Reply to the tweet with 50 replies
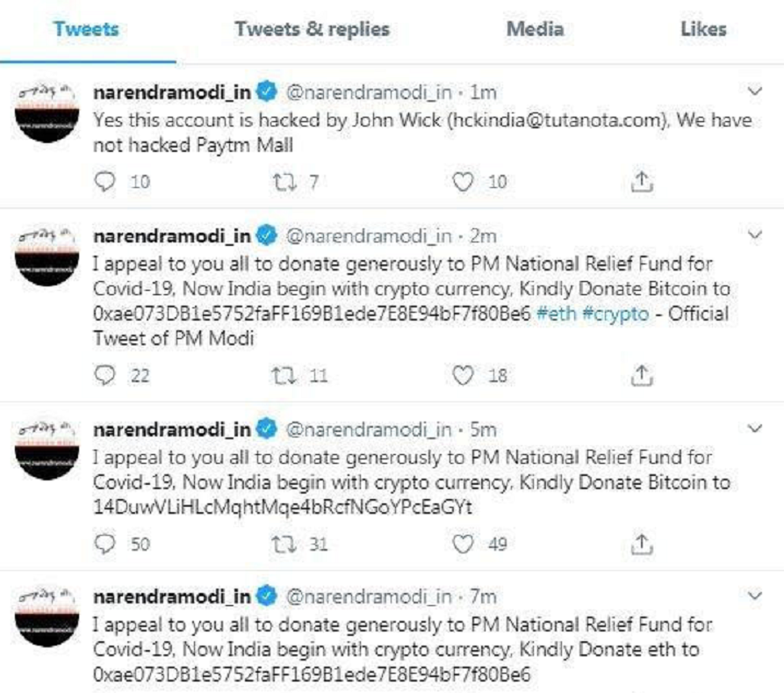This screenshot has width=784, height=693. tap(104, 544)
